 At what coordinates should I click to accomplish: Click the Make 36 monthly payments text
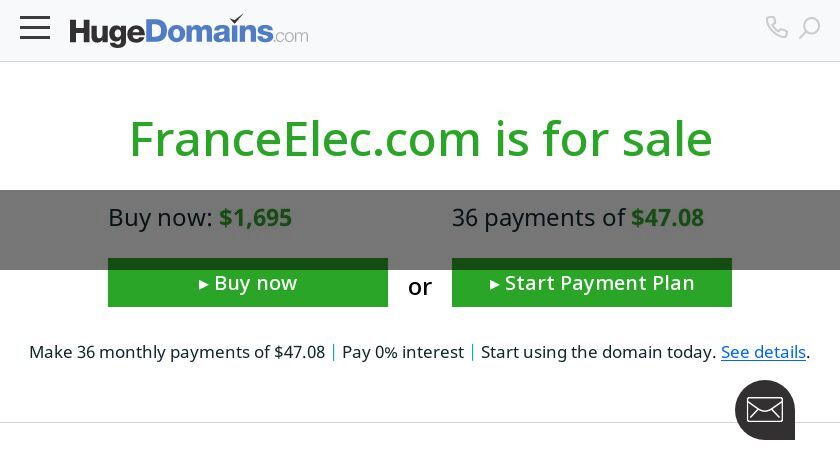[177, 352]
